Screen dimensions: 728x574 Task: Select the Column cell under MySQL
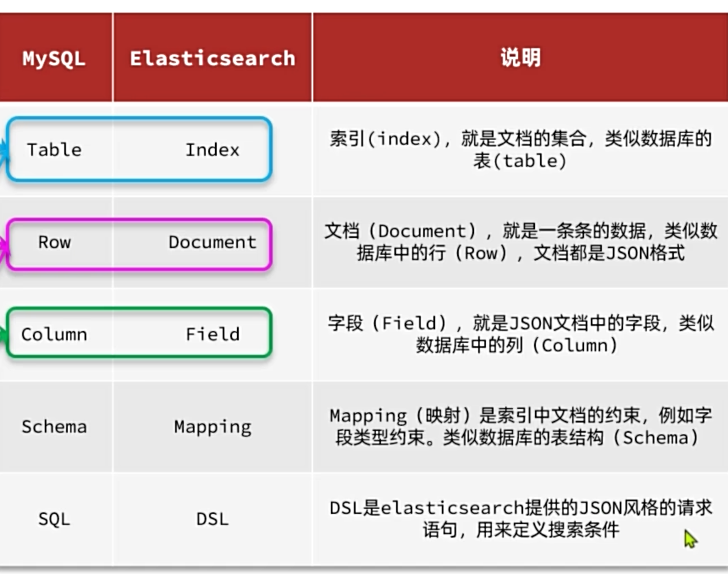pyautogui.click(x=54, y=334)
